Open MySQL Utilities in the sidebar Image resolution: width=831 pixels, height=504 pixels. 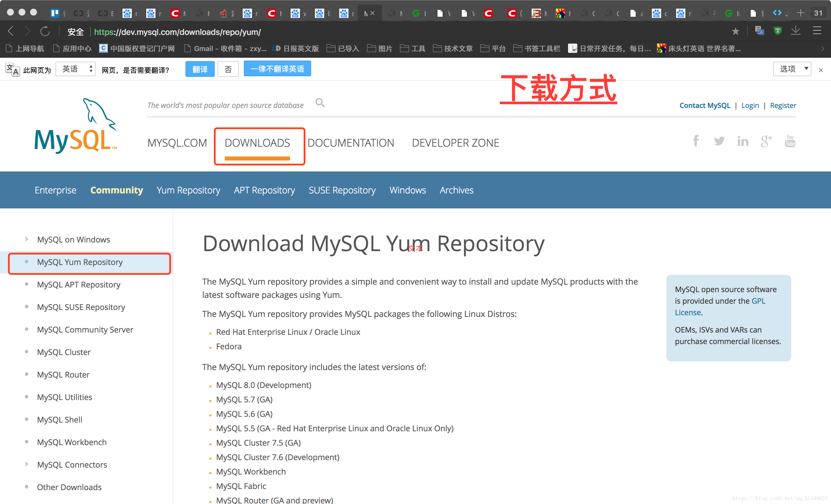[64, 397]
